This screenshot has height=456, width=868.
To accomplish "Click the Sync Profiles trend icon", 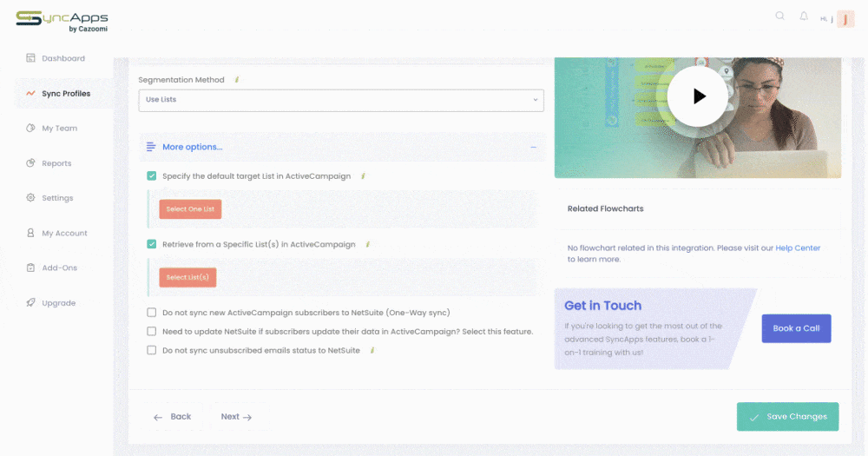I will 30,93.
